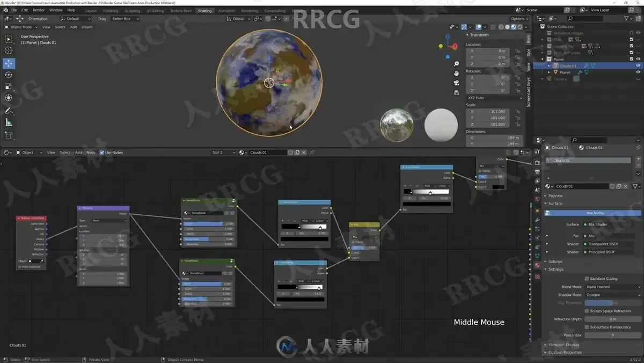Select Clouds 01 in the outliner
This screenshot has width=644, height=363.
coord(568,66)
